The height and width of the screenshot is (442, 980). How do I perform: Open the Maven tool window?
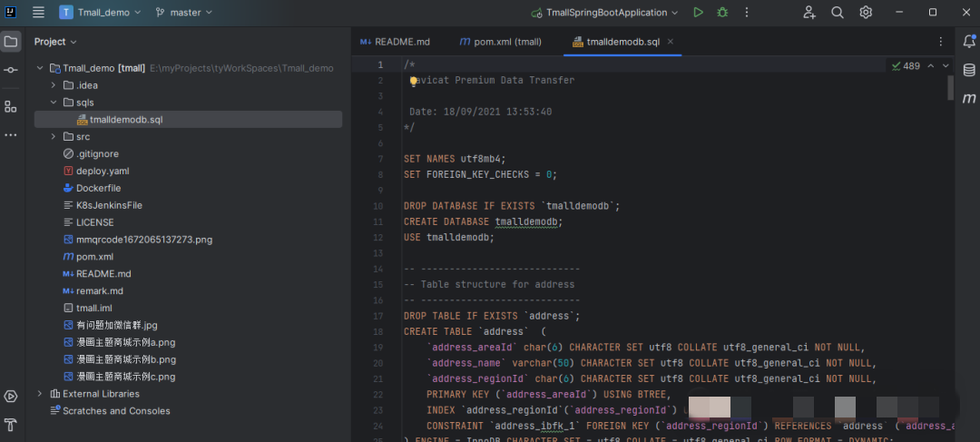click(969, 99)
